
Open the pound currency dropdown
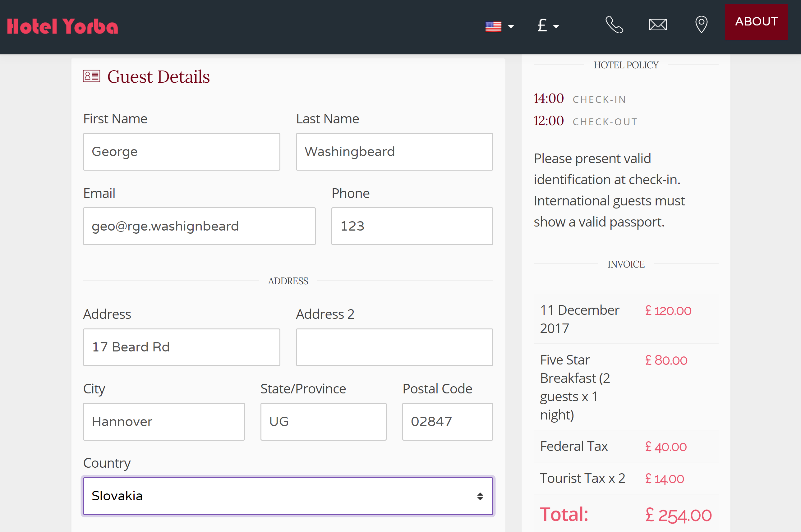(548, 25)
